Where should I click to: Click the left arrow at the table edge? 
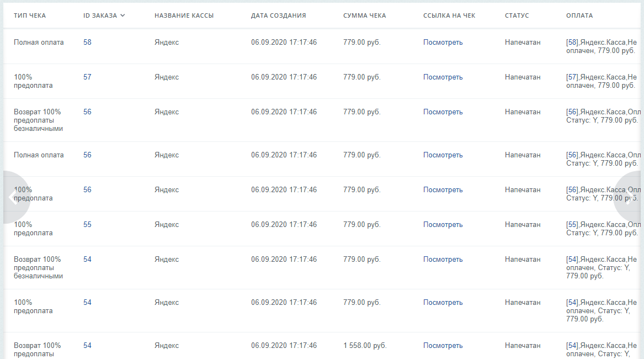coord(12,197)
